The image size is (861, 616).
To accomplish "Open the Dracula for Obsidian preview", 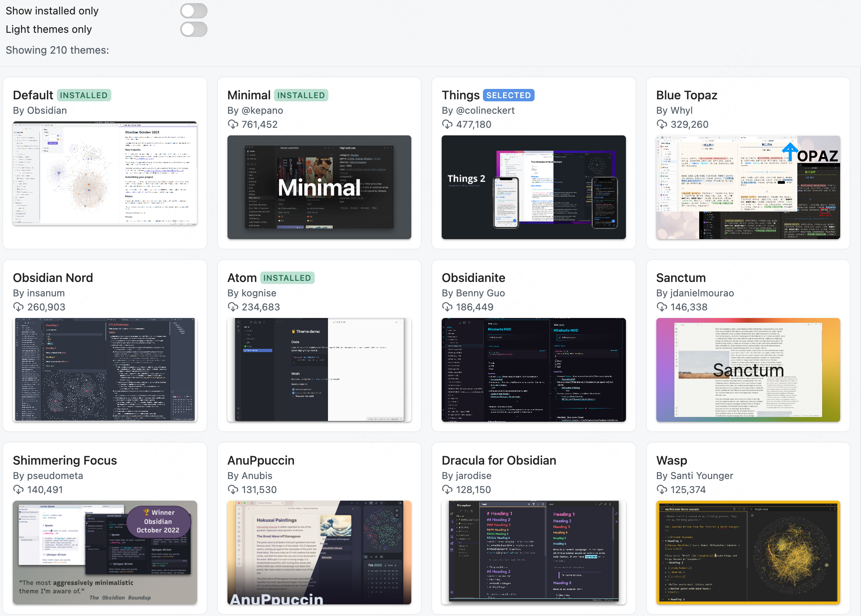I will point(533,552).
